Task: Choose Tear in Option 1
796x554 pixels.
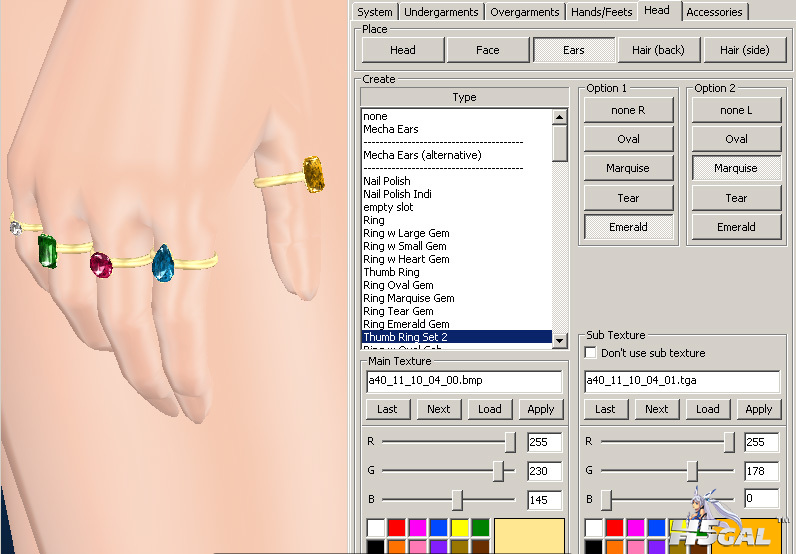Action: [628, 198]
